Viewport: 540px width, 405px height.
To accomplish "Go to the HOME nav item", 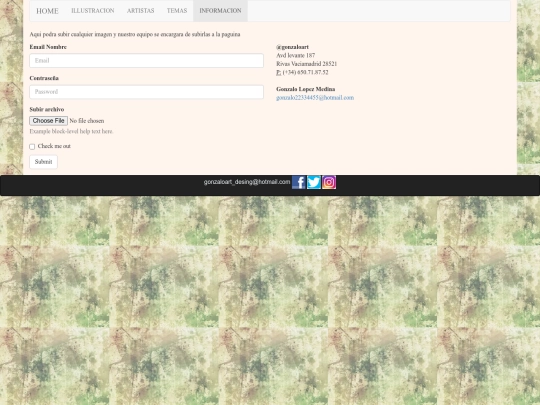I will click(x=47, y=11).
